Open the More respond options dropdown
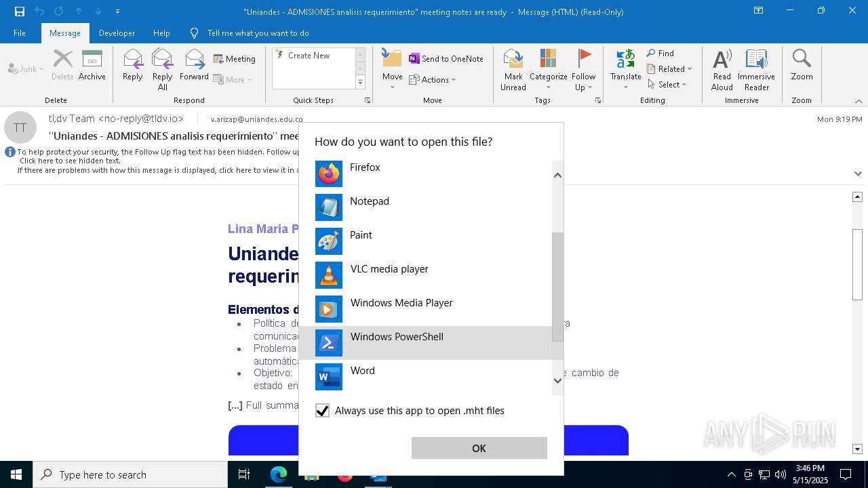This screenshot has width=868, height=488. coord(233,79)
